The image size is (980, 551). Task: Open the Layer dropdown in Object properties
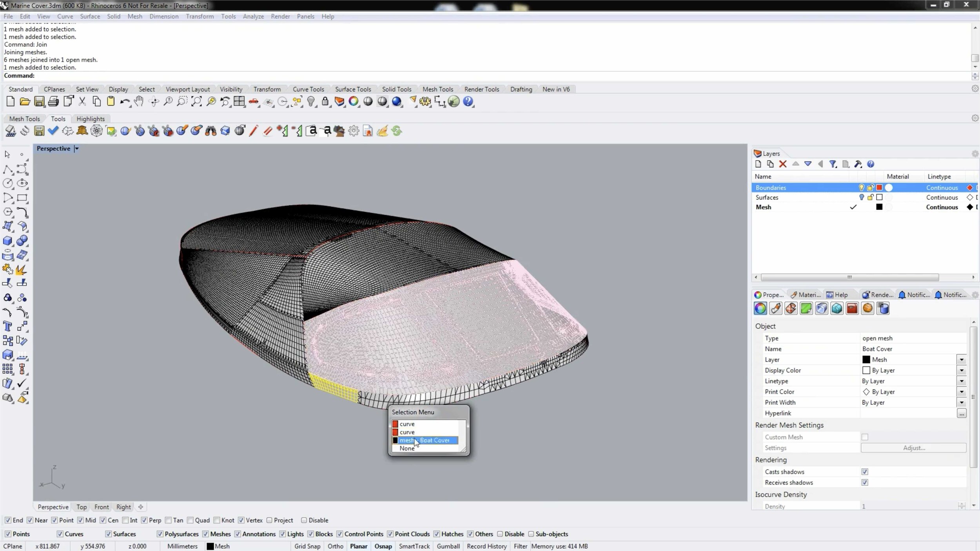(961, 359)
